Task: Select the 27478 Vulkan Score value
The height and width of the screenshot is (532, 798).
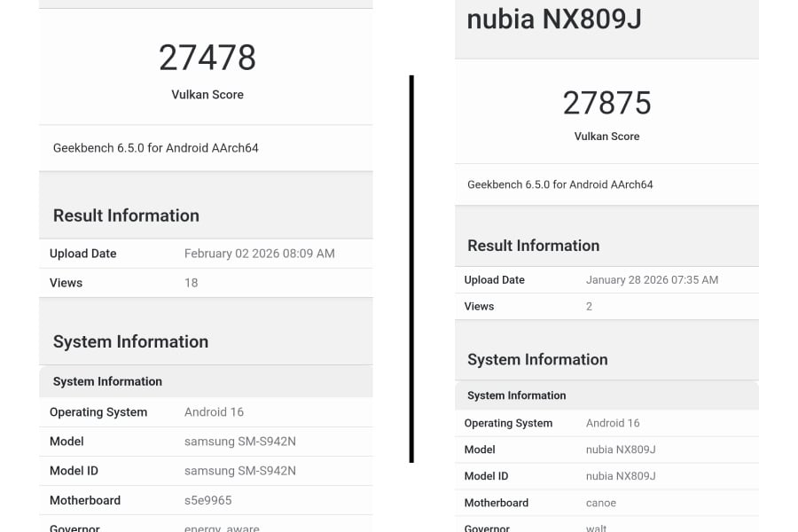Action: [207, 58]
